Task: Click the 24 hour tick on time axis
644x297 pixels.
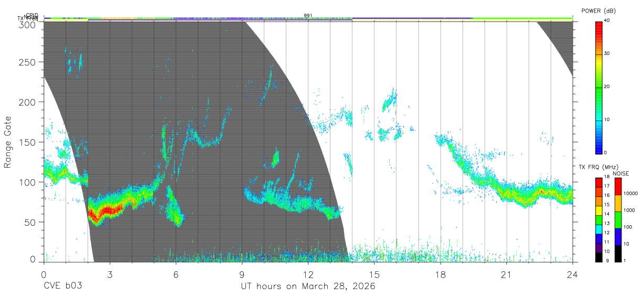Action: (x=572, y=274)
